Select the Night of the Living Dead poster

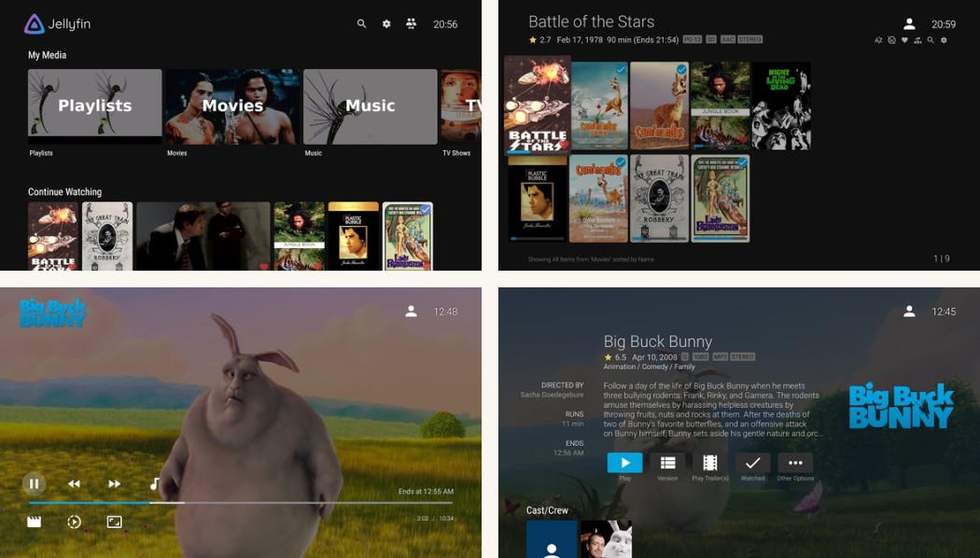coord(780,105)
